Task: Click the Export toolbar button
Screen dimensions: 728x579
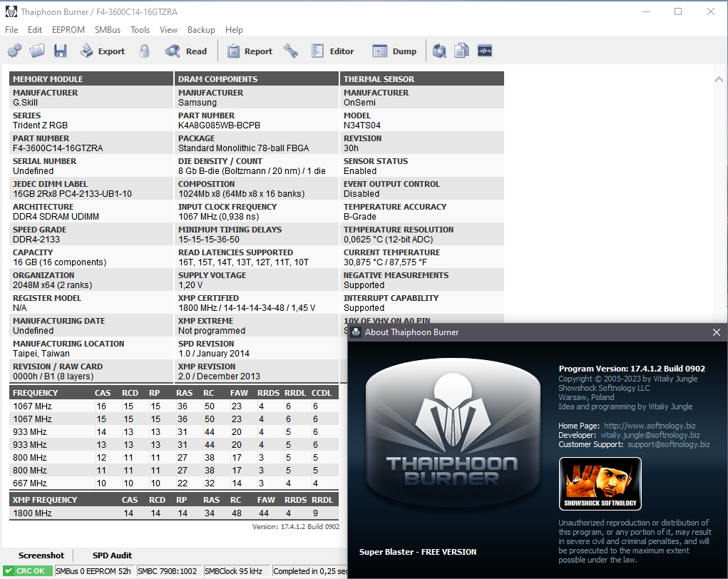Action: tap(103, 51)
